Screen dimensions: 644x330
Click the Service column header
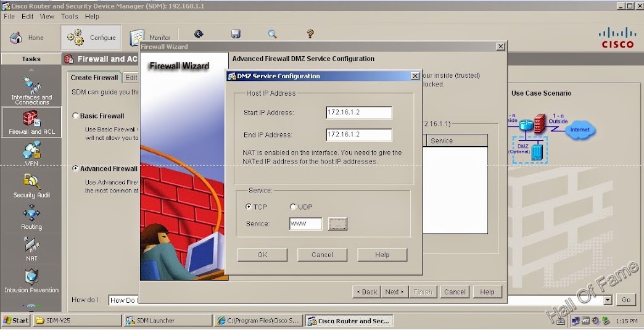tap(456, 141)
